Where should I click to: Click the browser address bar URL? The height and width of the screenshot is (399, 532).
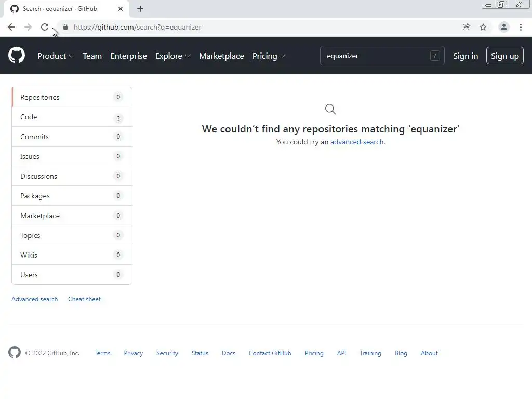click(137, 27)
